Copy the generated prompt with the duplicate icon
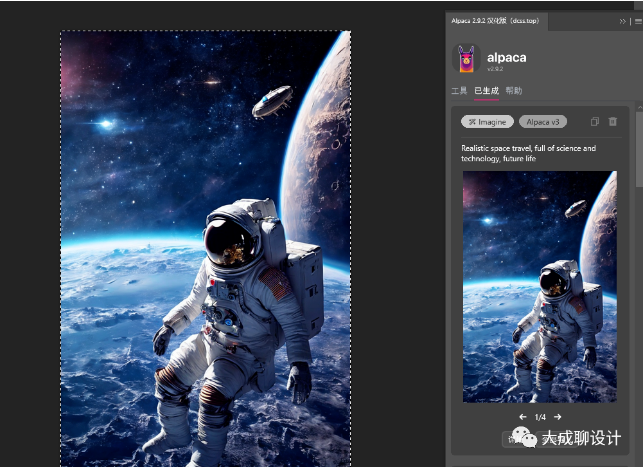 (595, 122)
